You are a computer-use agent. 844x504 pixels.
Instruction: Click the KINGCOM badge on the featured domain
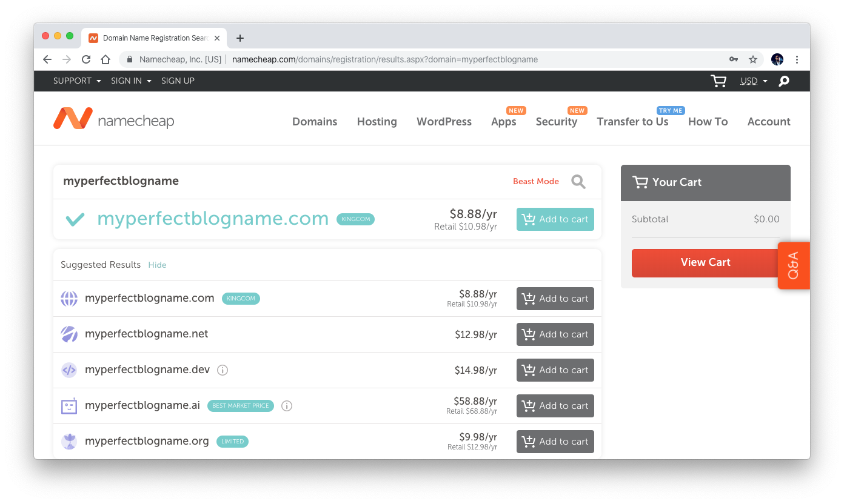[355, 219]
